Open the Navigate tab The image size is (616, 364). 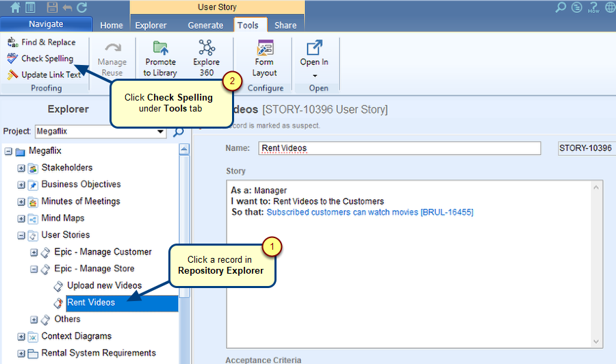click(47, 24)
